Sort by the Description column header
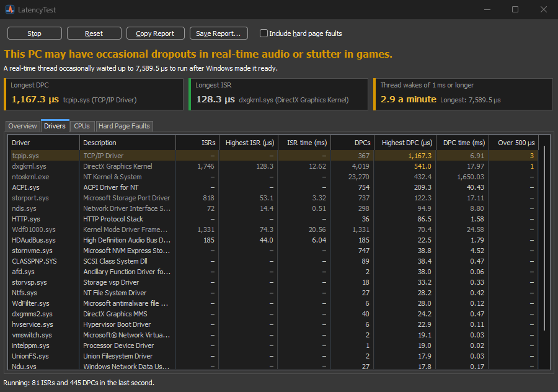The image size is (558, 392). pyautogui.click(x=127, y=143)
